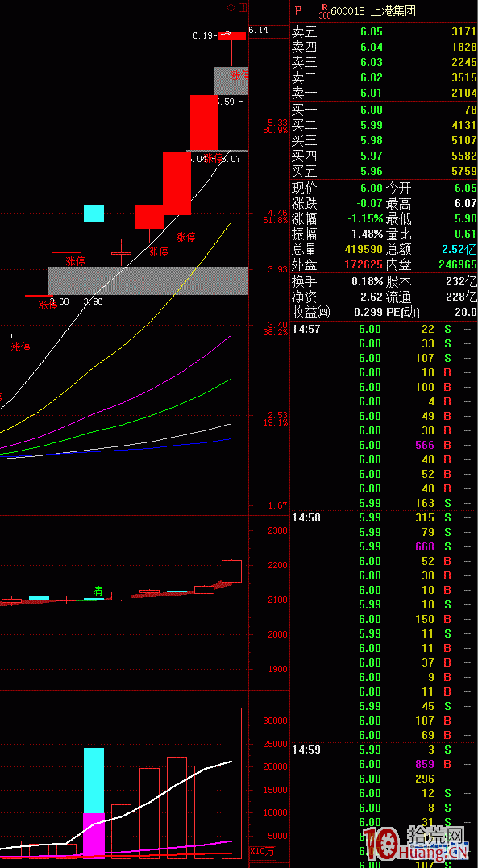Click the 外盘 value 172625
The height and width of the screenshot is (868, 478).
click(x=364, y=264)
